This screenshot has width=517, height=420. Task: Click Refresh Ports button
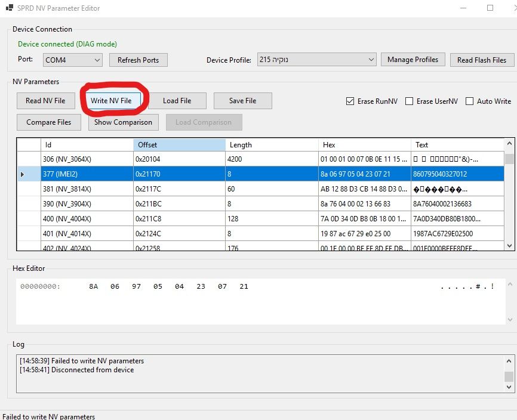click(x=138, y=60)
